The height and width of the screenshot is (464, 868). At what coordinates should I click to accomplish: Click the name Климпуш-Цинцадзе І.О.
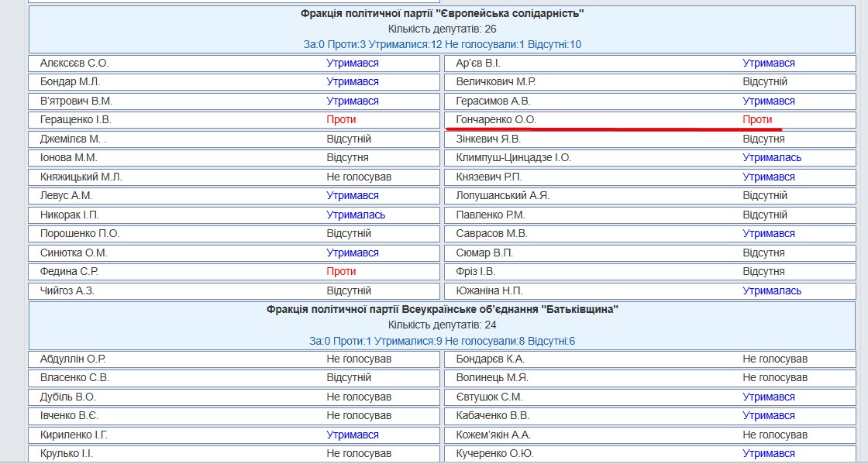point(513,157)
